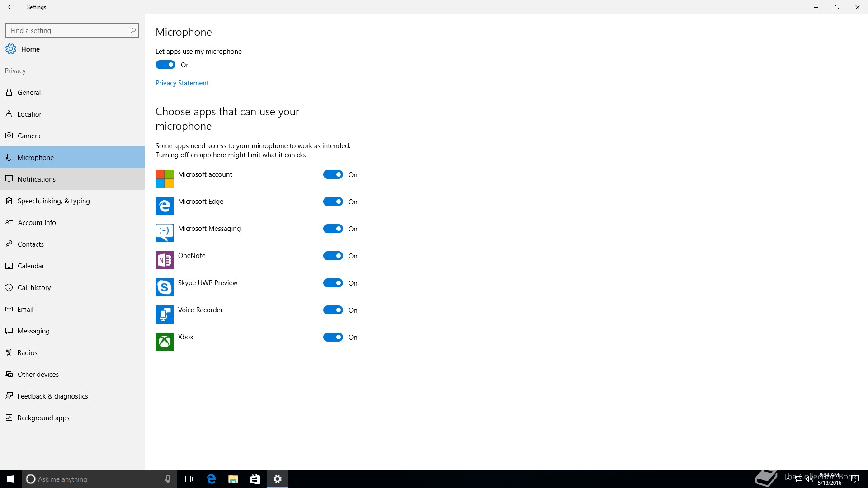Screen dimensions: 868x488
Task: Switch off Voice Recorder microphone access
Action: [333, 310]
